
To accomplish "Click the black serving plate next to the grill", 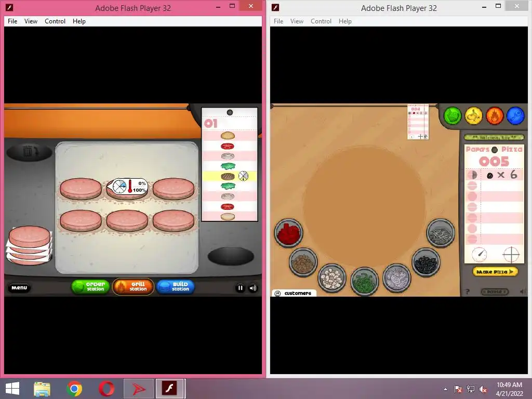I will [231, 256].
